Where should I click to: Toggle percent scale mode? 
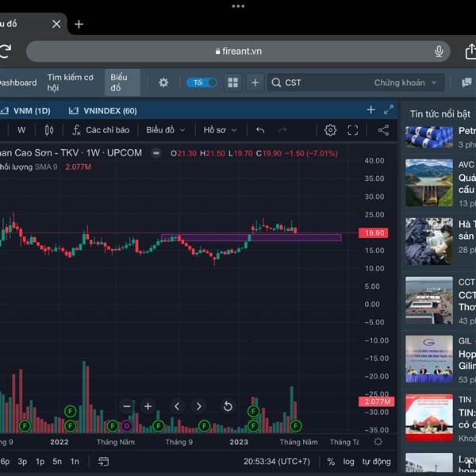tap(331, 462)
